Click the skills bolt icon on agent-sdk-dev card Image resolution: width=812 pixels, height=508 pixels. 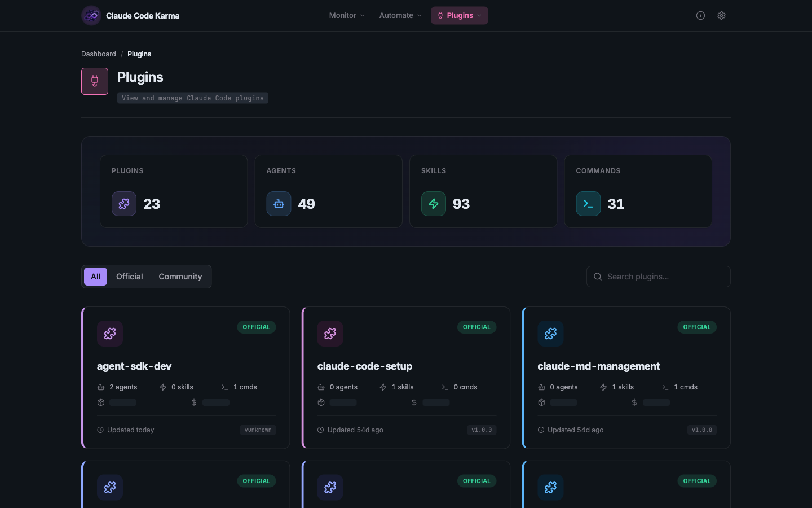coord(163,387)
